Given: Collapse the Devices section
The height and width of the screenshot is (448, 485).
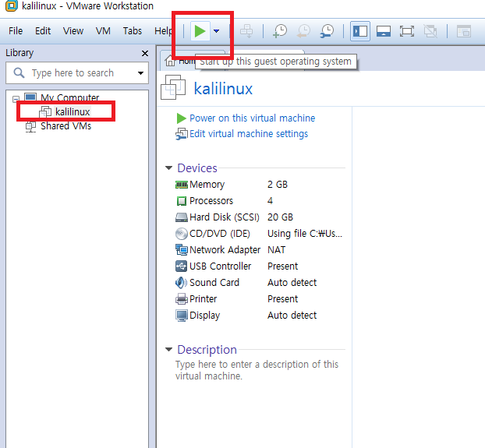Looking at the screenshot, I should [x=168, y=168].
